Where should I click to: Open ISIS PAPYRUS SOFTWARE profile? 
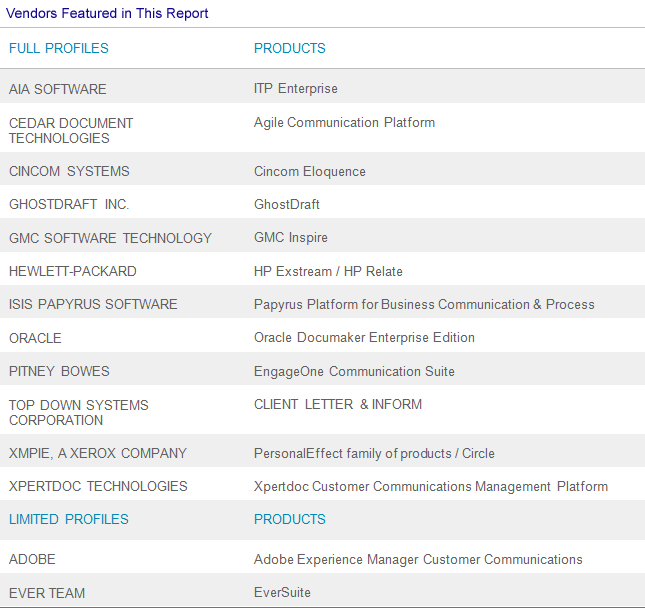tap(93, 304)
